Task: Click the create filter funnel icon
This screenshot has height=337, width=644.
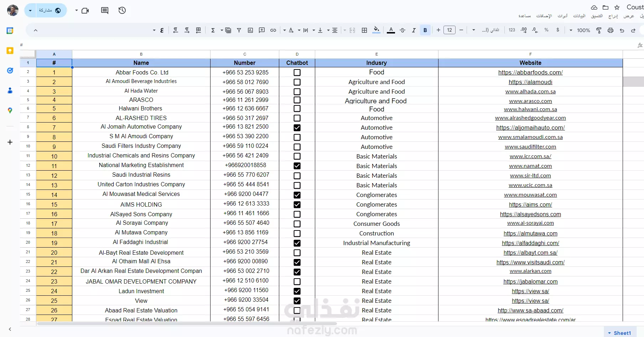Action: 239,30
